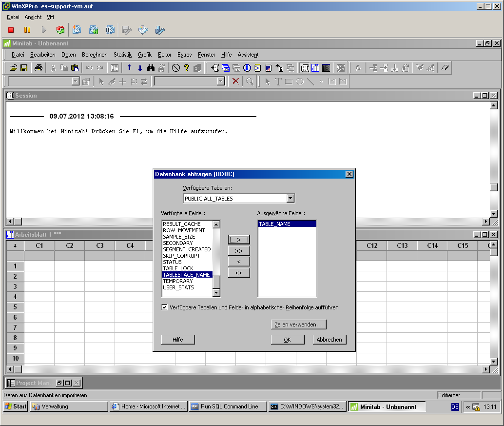Select SEGMENT_CREATED in available fields list

187,249
